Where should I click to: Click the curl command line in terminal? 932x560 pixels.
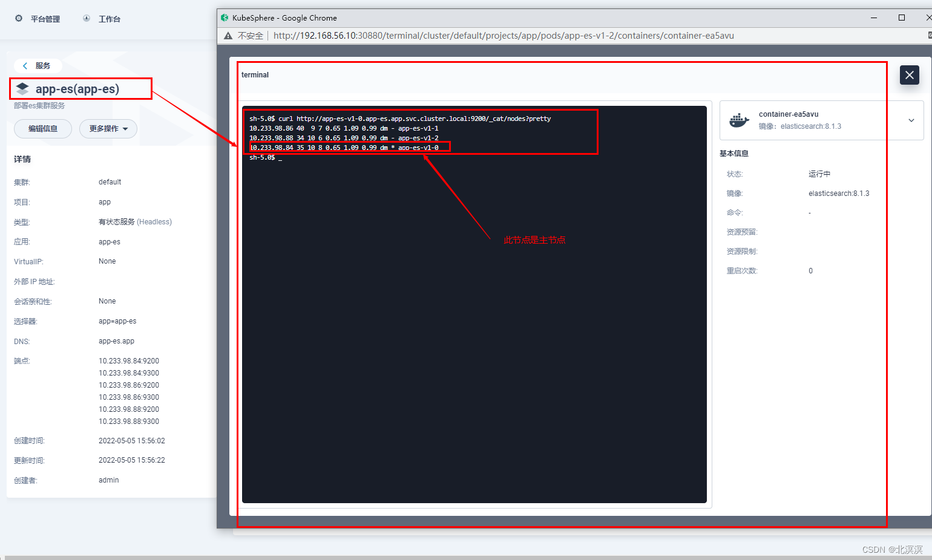click(x=400, y=119)
